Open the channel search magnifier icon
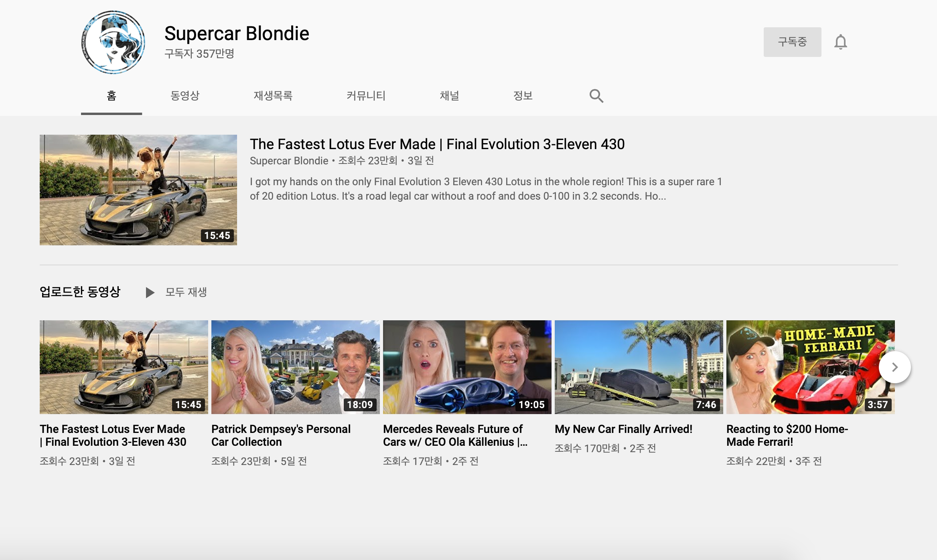Viewport: 937px width, 560px height. point(596,96)
